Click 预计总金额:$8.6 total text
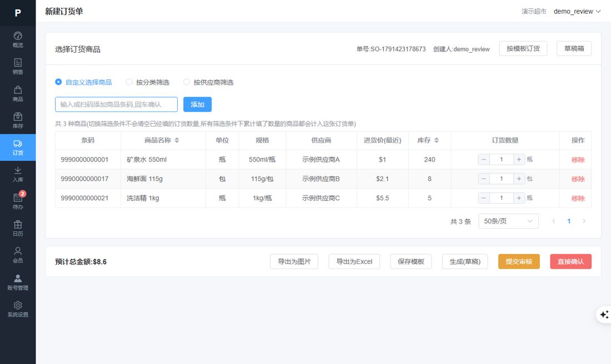The height and width of the screenshot is (364, 611). [x=81, y=261]
